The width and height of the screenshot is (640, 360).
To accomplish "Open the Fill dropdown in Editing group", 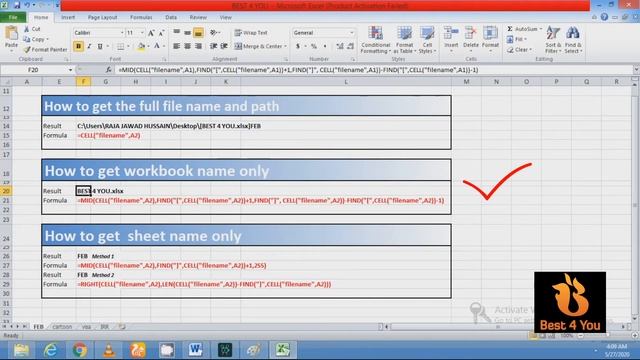I will click(x=517, y=39).
